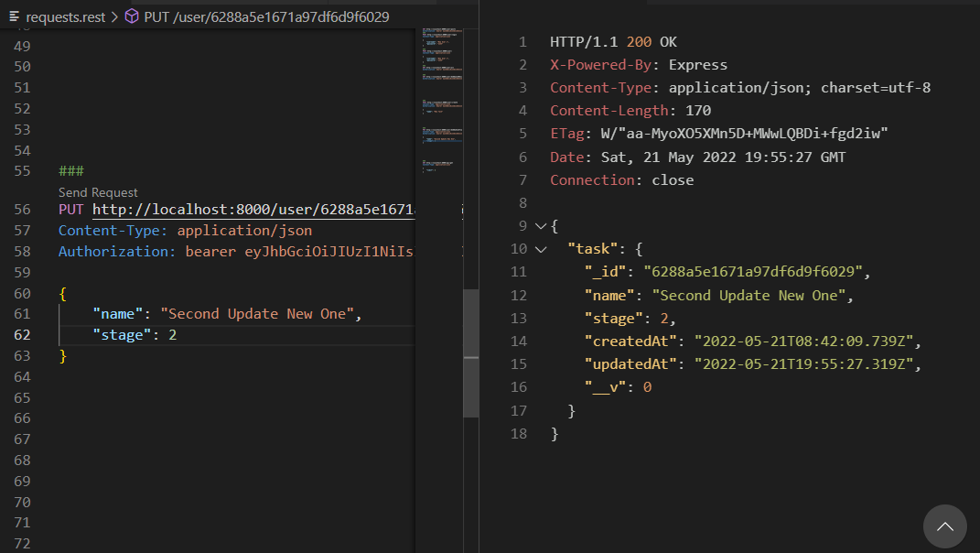Open PUT /user/6288a5e1671a97df6d9f6029 breadcrumb
This screenshot has width=980, height=553.
pyautogui.click(x=267, y=16)
